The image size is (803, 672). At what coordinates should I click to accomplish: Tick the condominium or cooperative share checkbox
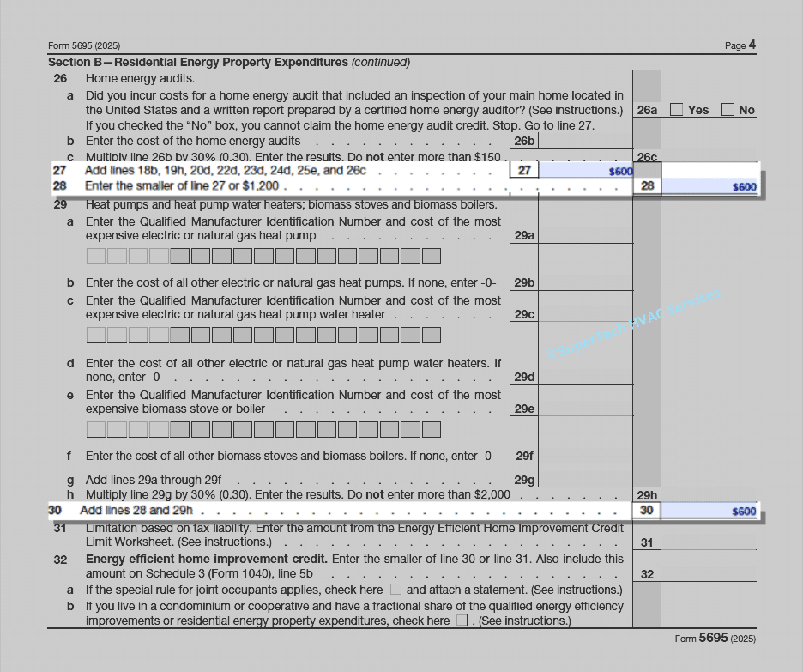462,621
